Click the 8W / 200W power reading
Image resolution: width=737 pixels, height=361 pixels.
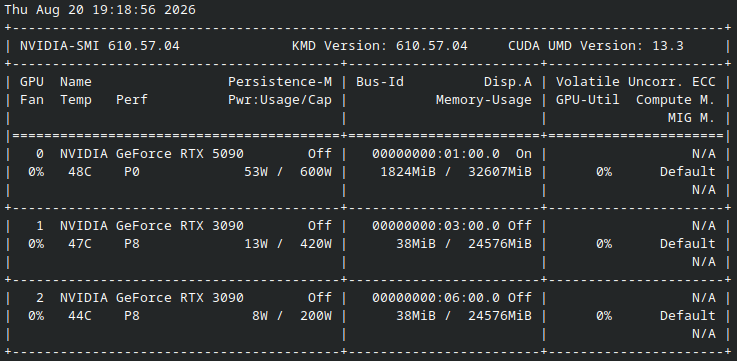292,316
